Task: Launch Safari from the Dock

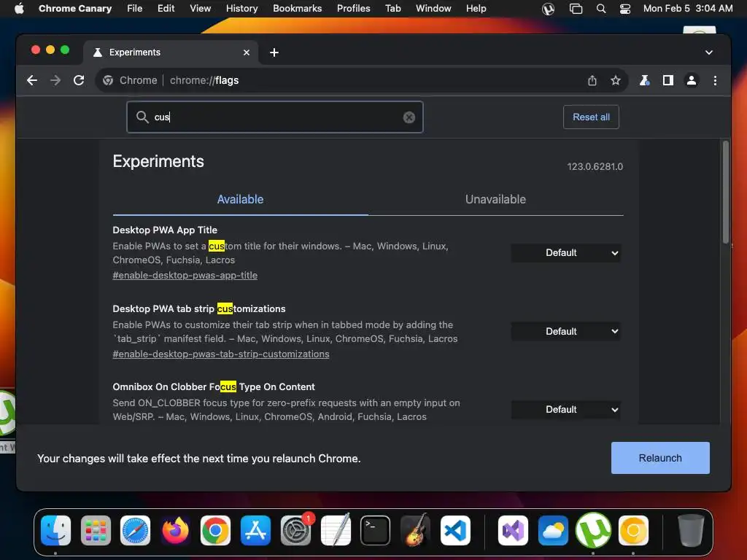Action: click(135, 530)
